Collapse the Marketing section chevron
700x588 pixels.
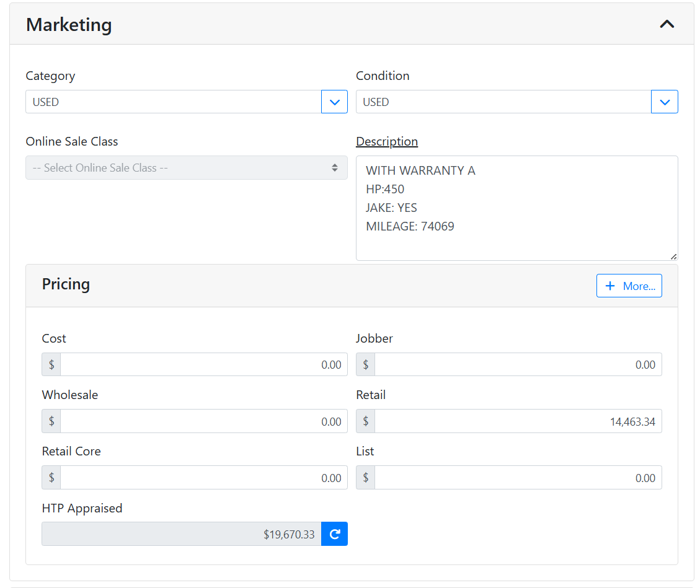tap(667, 25)
